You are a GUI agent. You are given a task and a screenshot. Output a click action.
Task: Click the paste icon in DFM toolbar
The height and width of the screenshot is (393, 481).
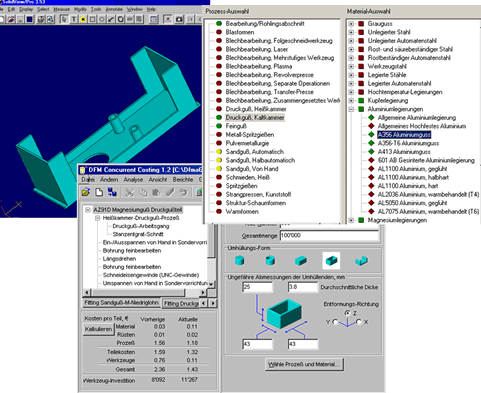156,192
